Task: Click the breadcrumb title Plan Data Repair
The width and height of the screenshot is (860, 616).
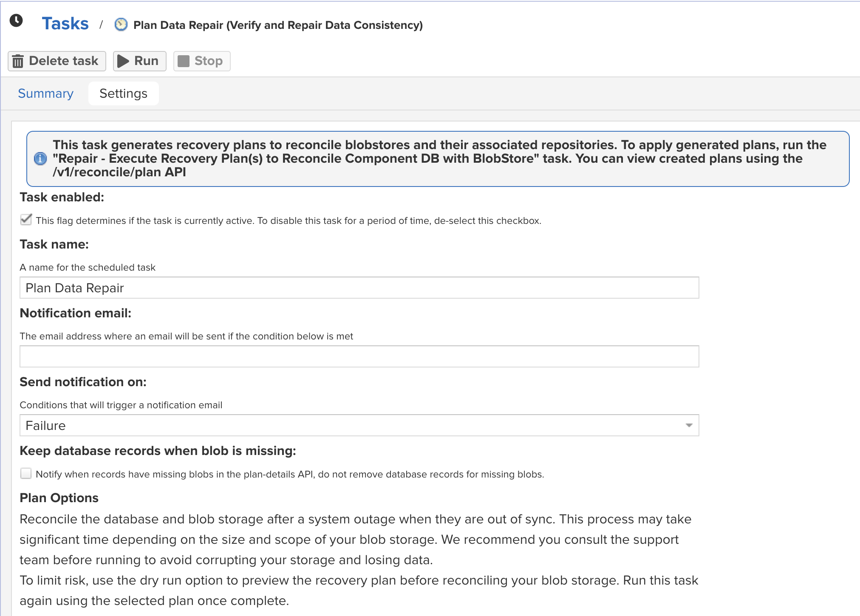Action: click(x=278, y=25)
